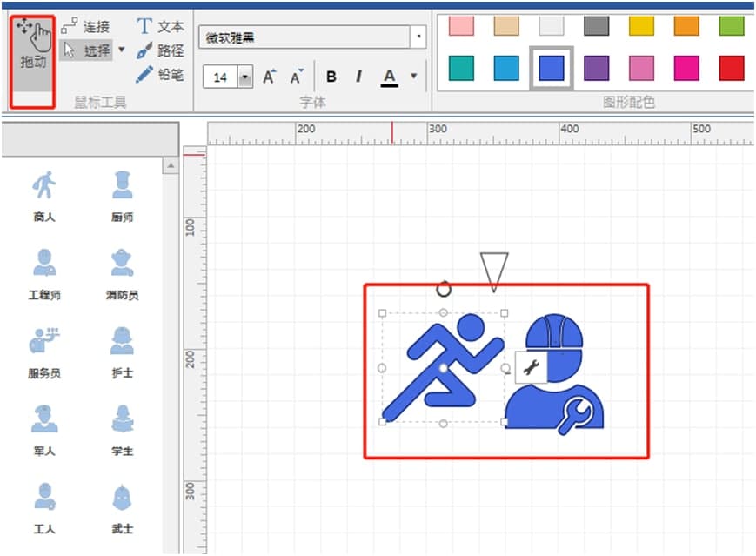
Task: Pick the green color swatch
Action: tap(732, 25)
